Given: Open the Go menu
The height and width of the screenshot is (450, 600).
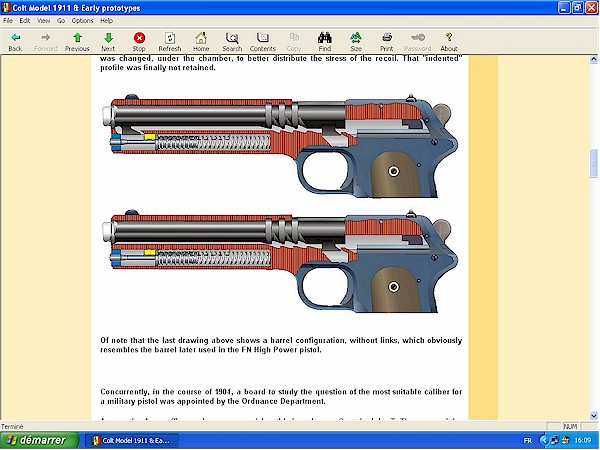Looking at the screenshot, I should click(x=61, y=21).
